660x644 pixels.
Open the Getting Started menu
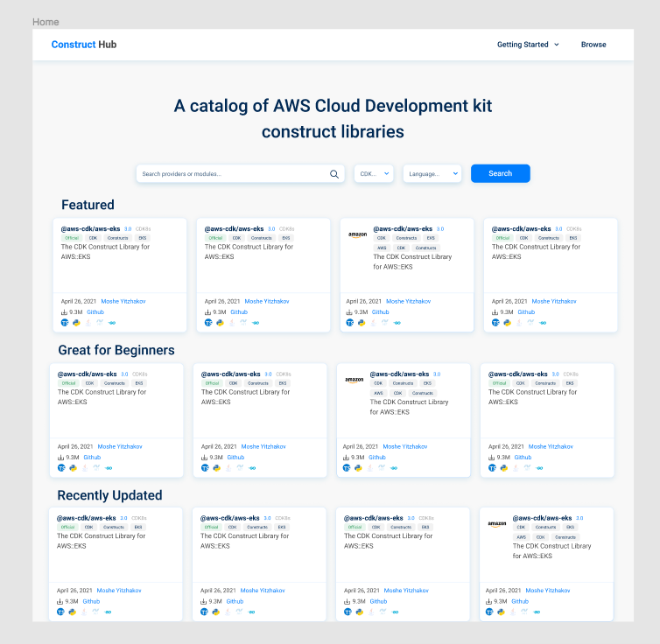(528, 45)
